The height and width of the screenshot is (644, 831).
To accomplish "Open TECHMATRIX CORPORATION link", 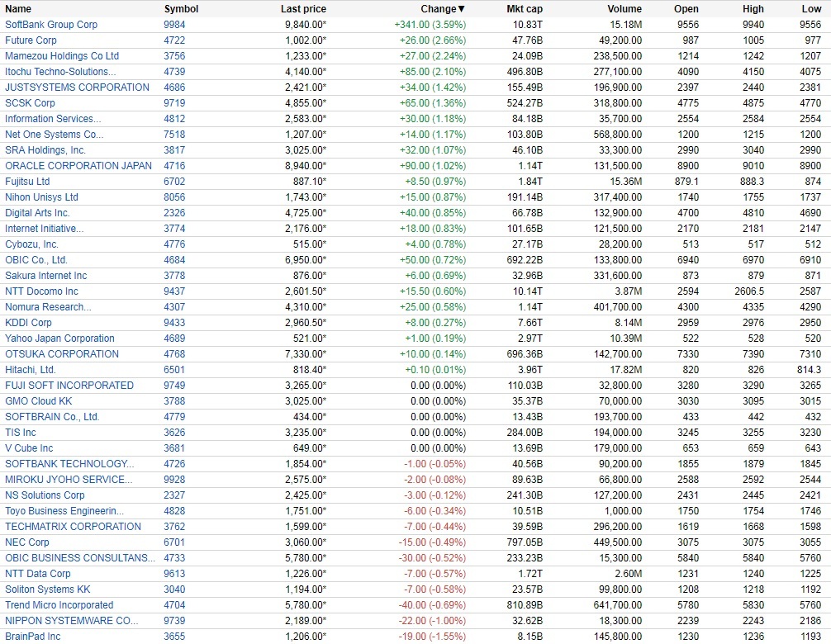I will (x=74, y=527).
